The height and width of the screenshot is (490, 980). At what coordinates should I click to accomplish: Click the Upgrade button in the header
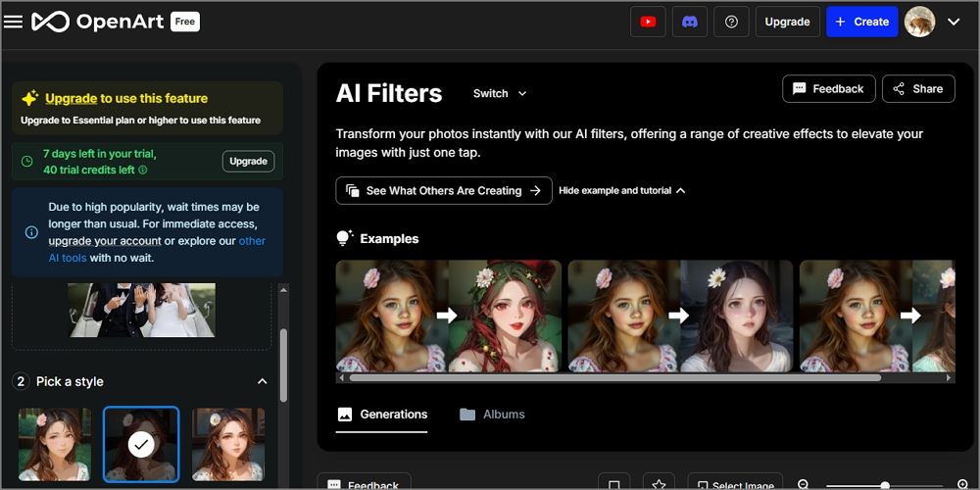(788, 22)
